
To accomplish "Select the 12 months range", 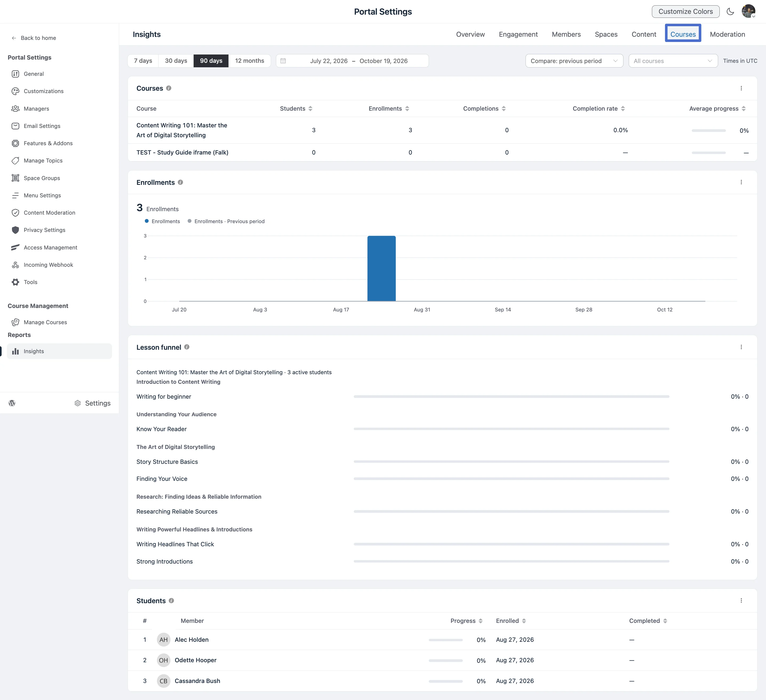I will pyautogui.click(x=249, y=61).
